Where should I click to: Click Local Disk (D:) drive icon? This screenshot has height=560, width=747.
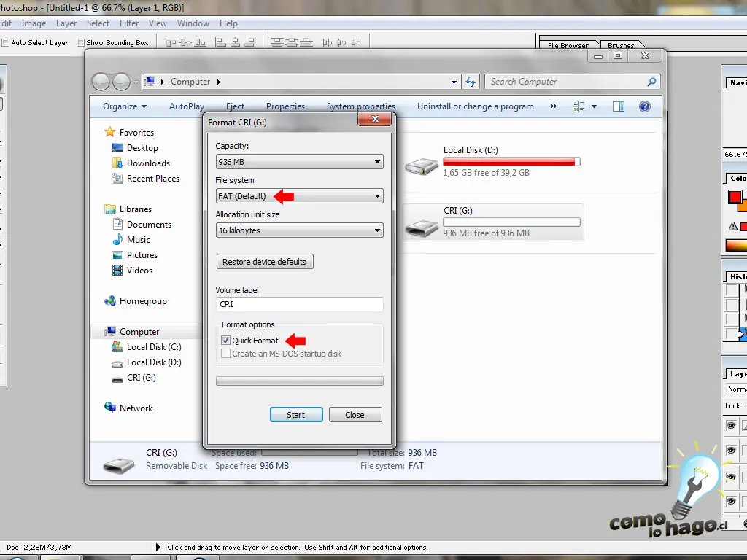pos(422,166)
